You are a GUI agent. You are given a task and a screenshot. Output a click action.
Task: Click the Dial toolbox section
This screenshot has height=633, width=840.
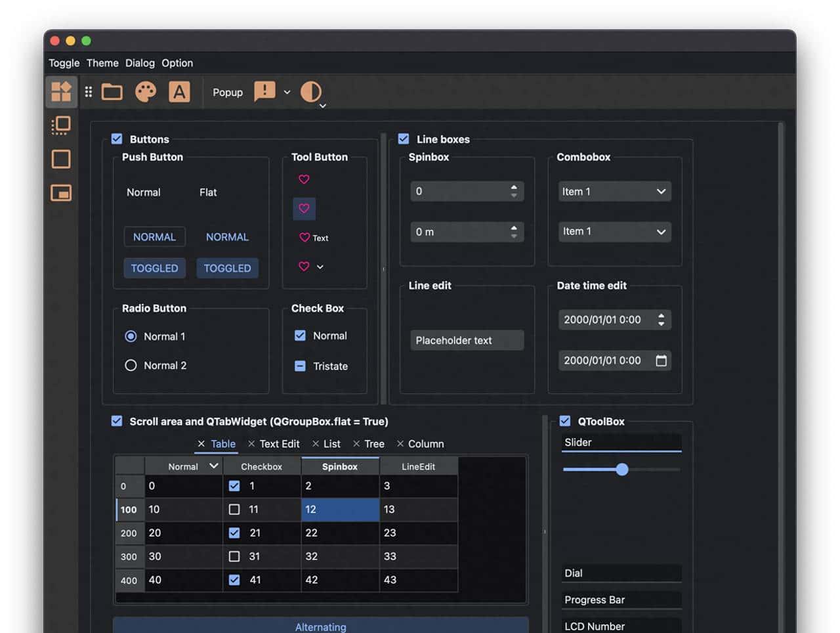pos(621,573)
